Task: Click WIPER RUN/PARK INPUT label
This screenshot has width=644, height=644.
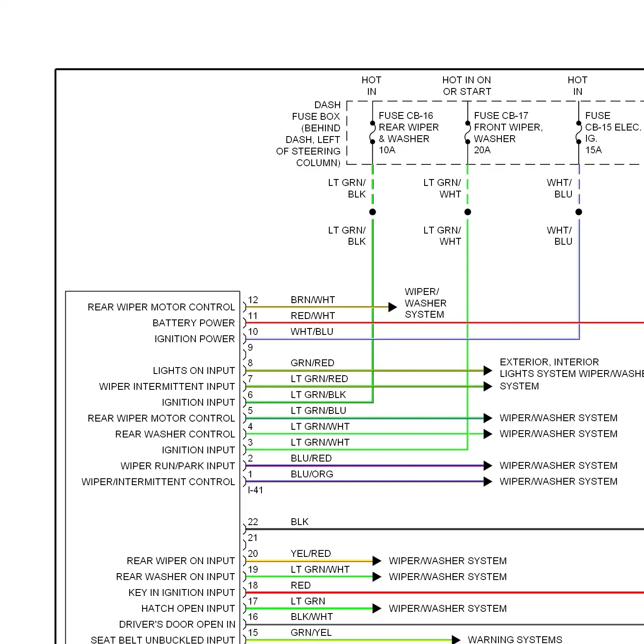Action: pyautogui.click(x=178, y=466)
